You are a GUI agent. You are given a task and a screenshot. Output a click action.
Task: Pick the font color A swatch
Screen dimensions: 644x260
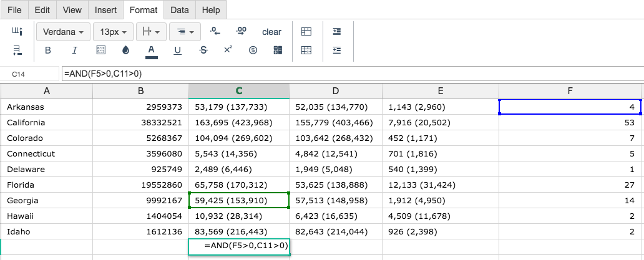pos(152,51)
